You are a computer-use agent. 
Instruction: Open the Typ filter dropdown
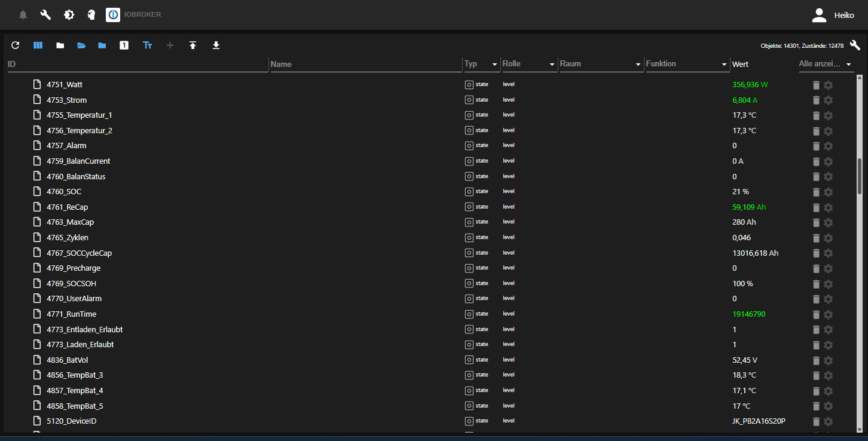click(494, 64)
